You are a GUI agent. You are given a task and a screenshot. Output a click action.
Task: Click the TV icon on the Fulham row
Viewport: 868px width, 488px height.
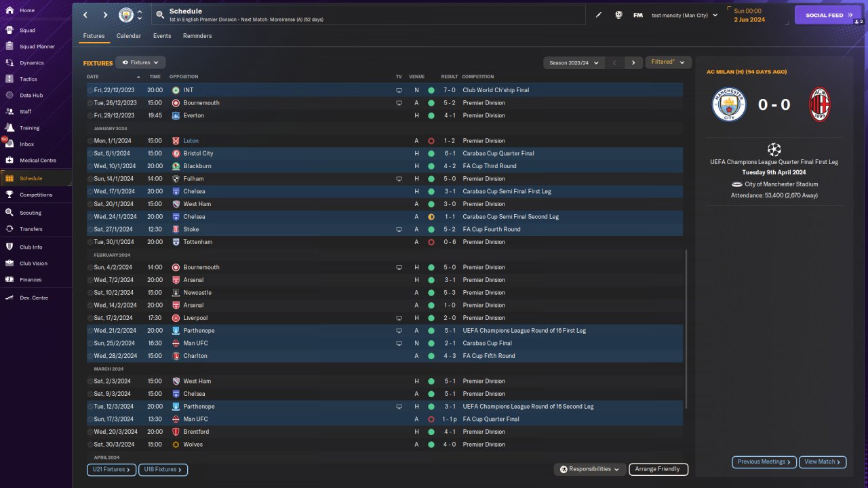pyautogui.click(x=399, y=179)
